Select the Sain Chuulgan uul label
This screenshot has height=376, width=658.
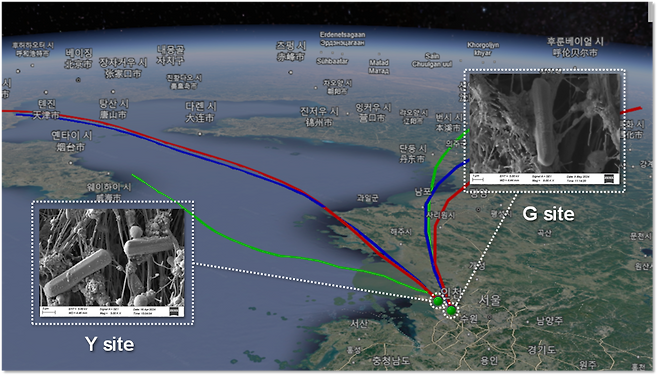coord(432,60)
